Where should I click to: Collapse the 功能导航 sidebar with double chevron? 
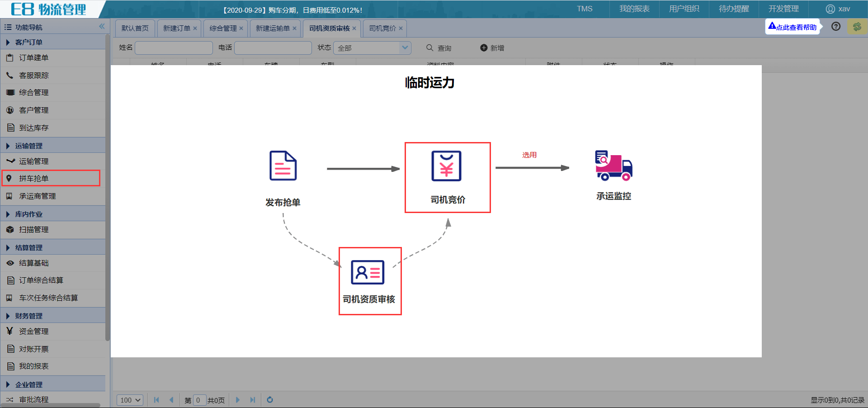pos(102,27)
